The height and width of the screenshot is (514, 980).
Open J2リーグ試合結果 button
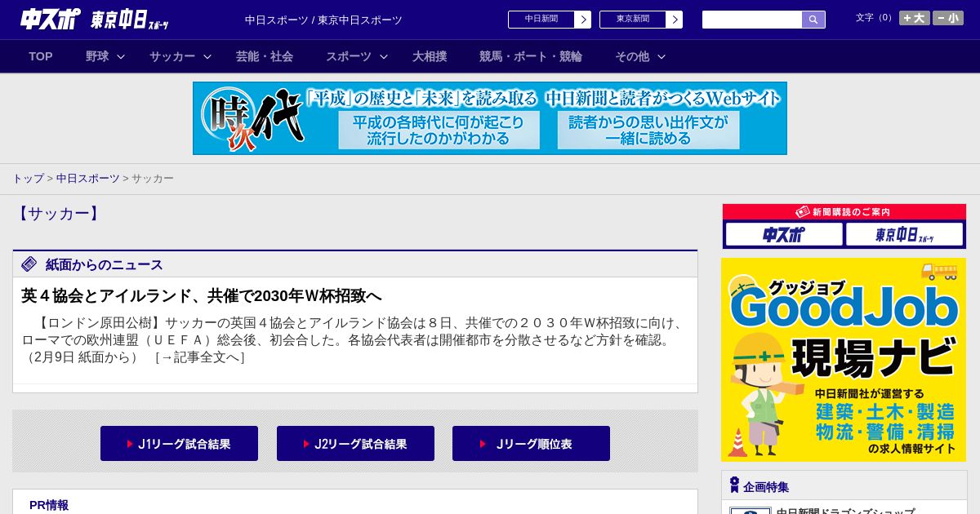tap(355, 444)
